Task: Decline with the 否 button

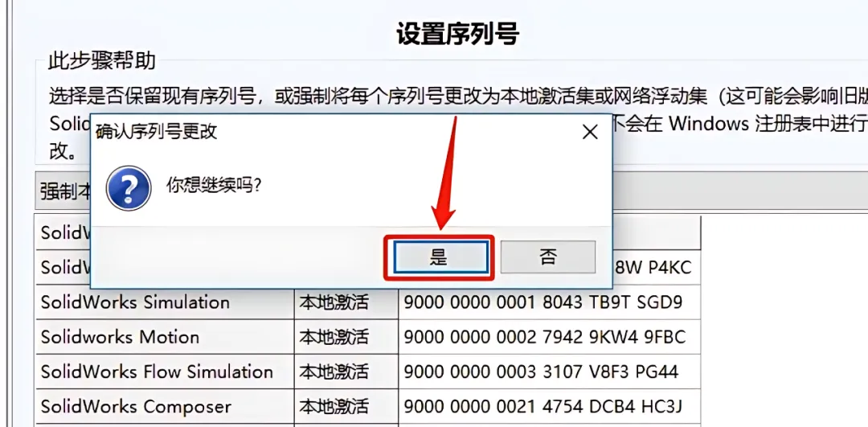Action: pyautogui.click(x=548, y=257)
